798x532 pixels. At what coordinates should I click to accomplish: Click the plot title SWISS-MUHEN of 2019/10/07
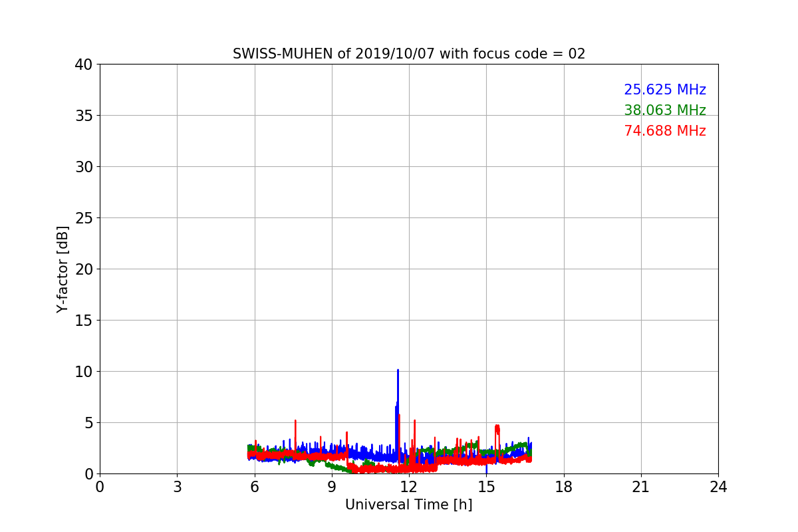pos(409,54)
